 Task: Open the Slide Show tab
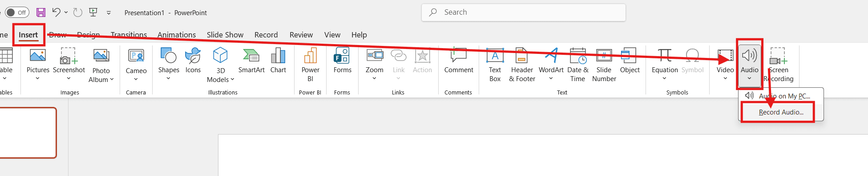pyautogui.click(x=225, y=35)
